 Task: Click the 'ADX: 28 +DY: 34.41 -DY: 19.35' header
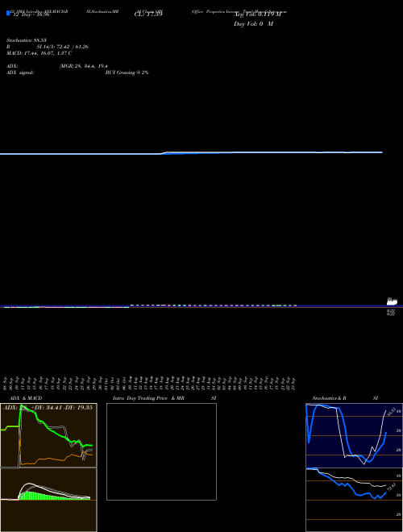pyautogui.click(x=48, y=408)
